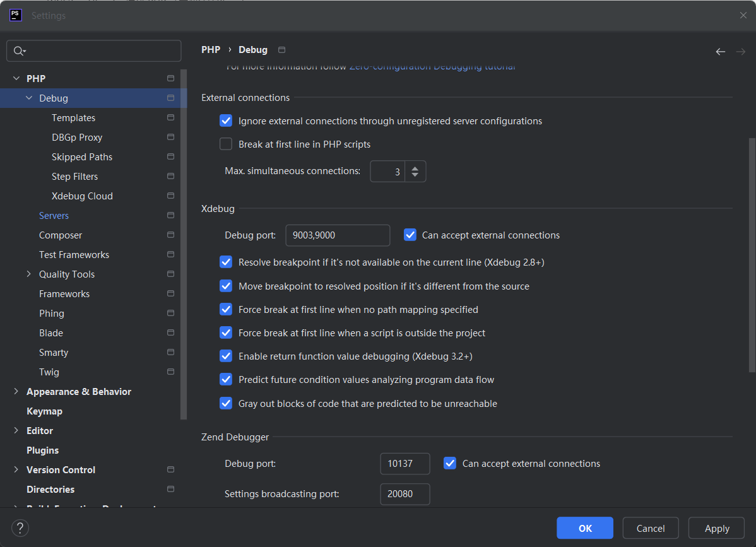
Task: Collapse the Debug subtree chevron
Action: point(29,98)
